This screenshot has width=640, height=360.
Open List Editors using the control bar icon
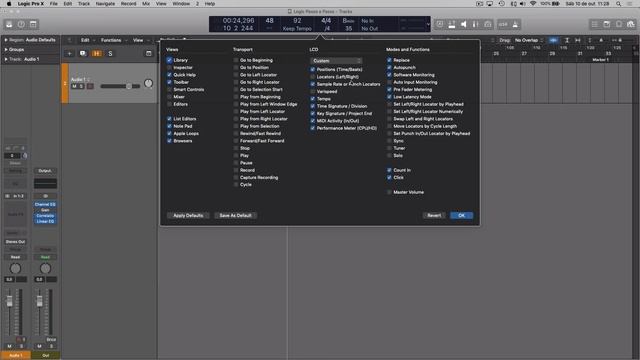point(595,24)
